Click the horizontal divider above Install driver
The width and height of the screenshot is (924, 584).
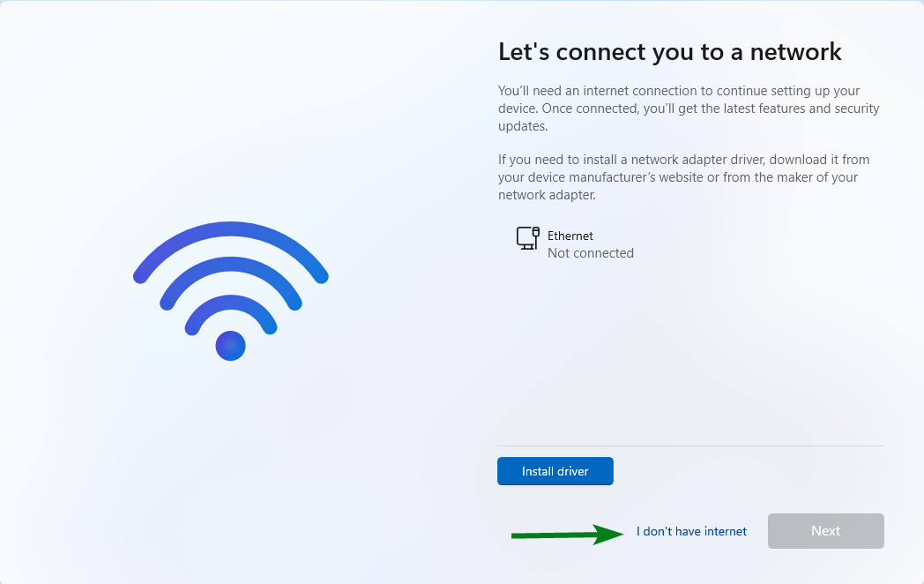click(x=690, y=445)
